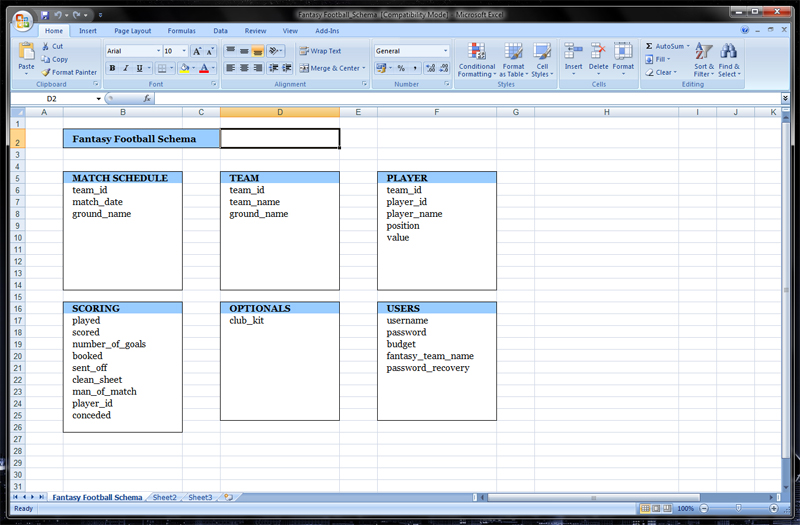
Task: Click the Merge & Center button
Action: (329, 68)
